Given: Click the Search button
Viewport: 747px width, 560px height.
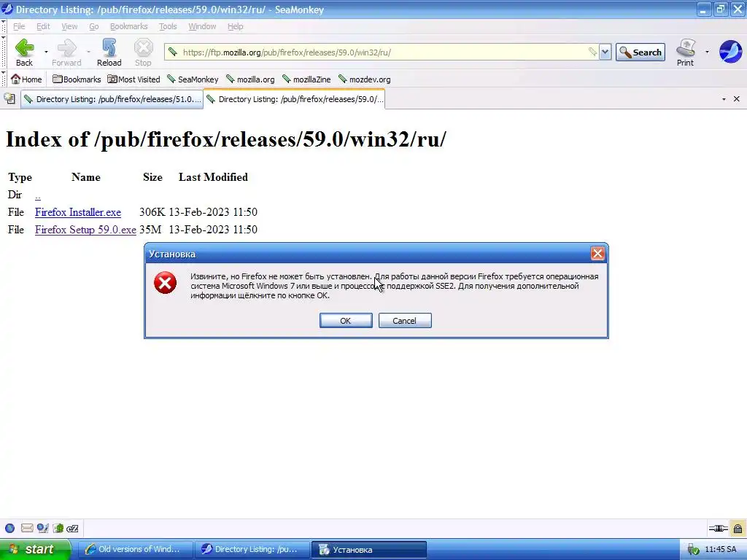Looking at the screenshot, I should 640,52.
